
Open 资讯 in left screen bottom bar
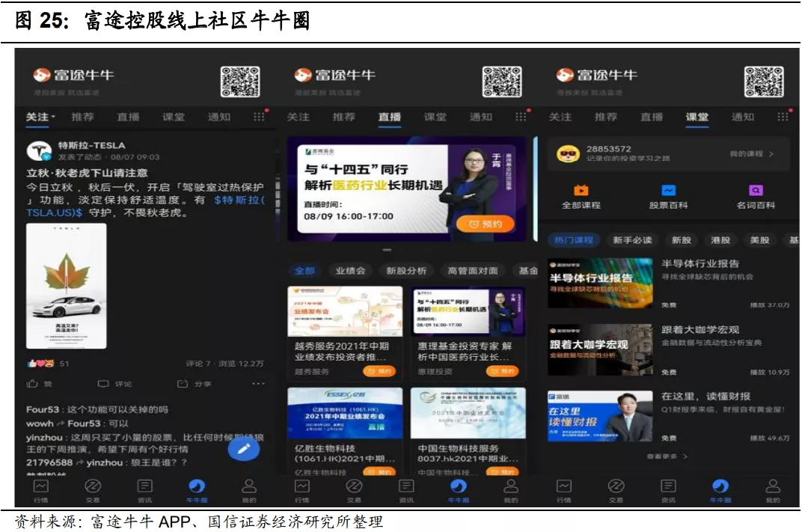[x=144, y=491]
